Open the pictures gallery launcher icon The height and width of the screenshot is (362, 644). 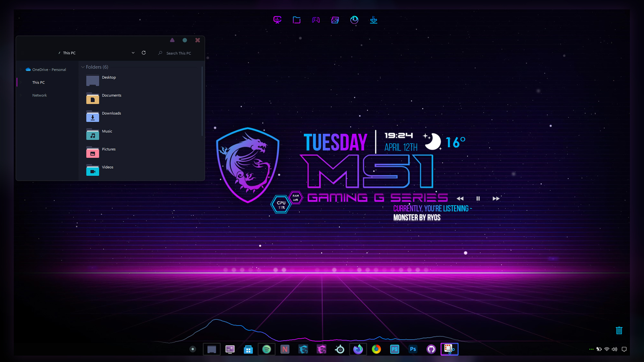pyautogui.click(x=335, y=20)
